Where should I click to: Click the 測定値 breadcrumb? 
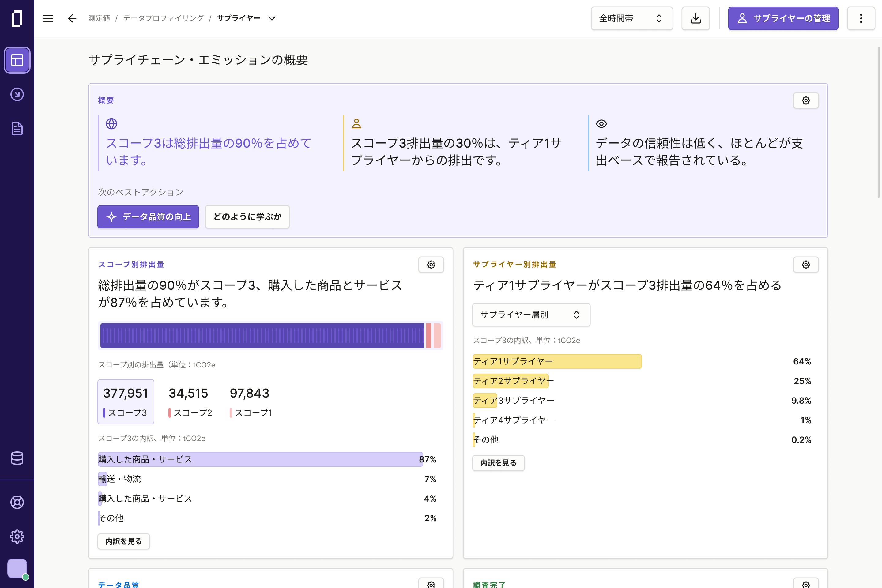click(x=99, y=18)
